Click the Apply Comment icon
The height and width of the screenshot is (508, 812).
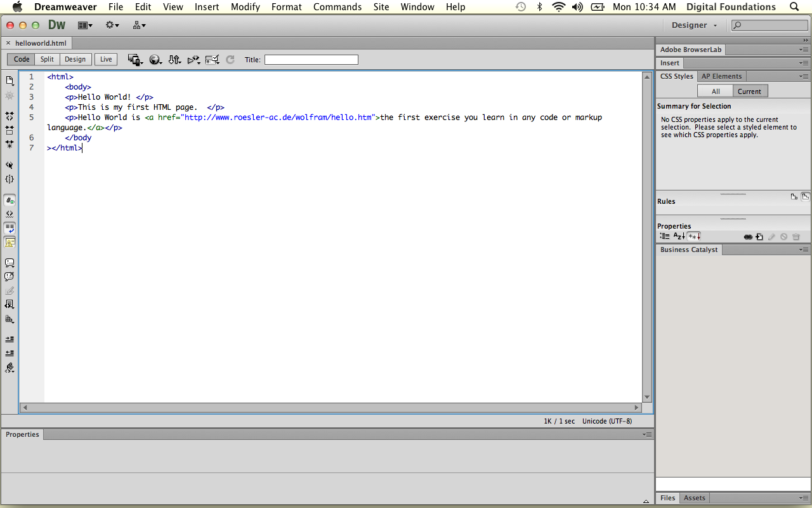[x=10, y=263]
